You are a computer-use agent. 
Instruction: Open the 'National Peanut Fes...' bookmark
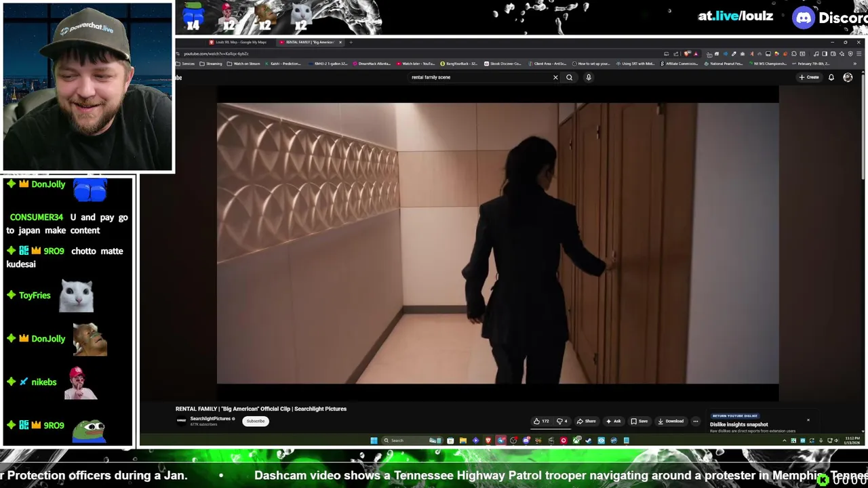coord(725,64)
